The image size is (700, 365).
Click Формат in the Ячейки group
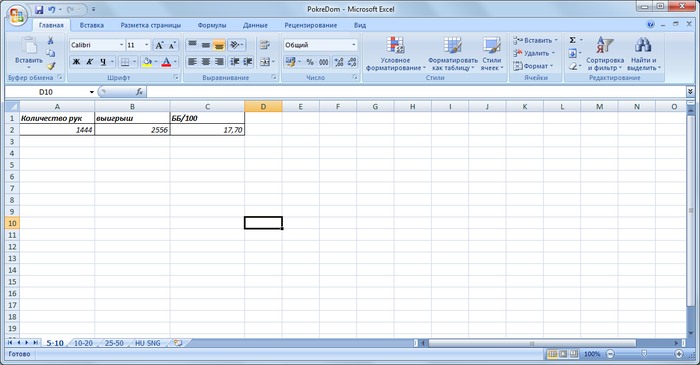pyautogui.click(x=533, y=66)
